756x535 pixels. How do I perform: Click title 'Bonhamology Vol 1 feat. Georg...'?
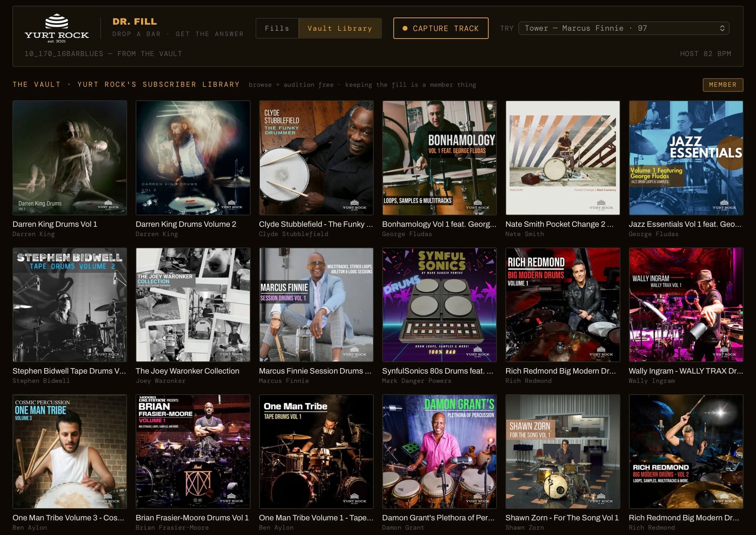[439, 224]
